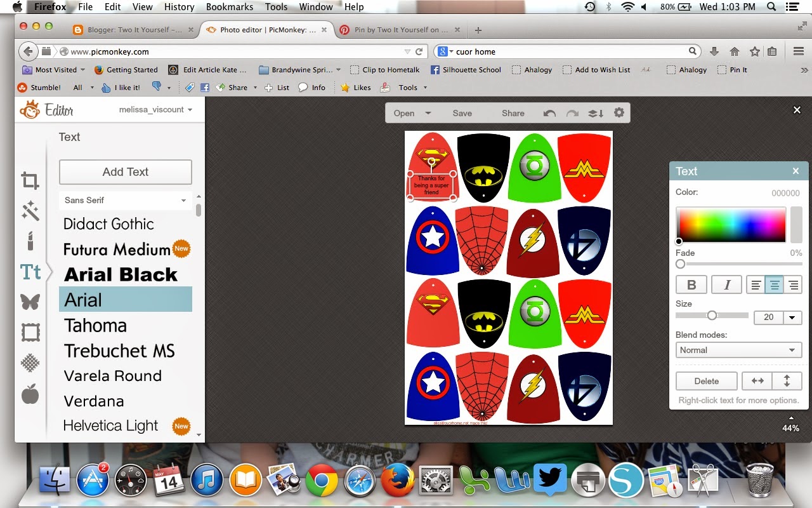
Task: Open the Themes apple panel
Action: [x=30, y=394]
